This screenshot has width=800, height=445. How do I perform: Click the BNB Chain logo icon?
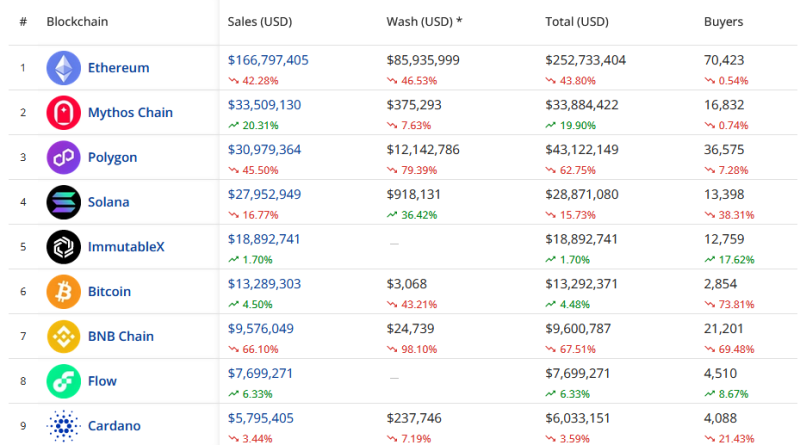pos(63,336)
